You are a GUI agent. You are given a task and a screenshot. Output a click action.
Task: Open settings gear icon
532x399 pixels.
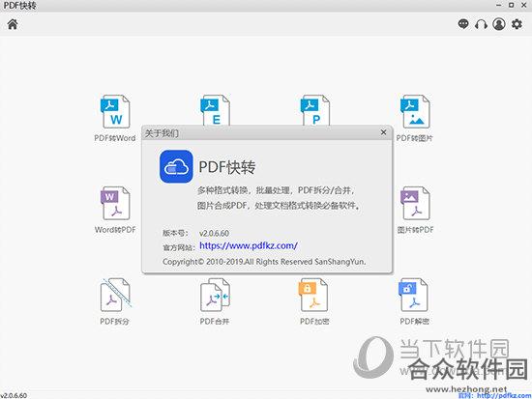tap(517, 24)
